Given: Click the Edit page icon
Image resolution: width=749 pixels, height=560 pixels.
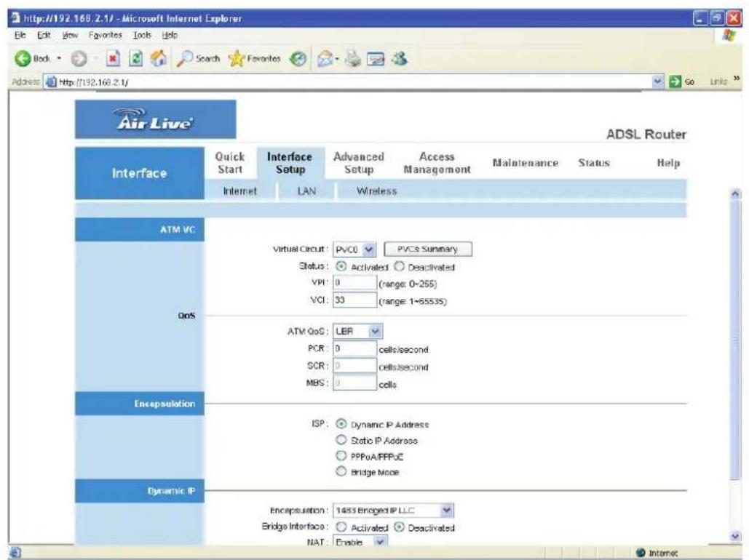Looking at the screenshot, I should coord(376,59).
